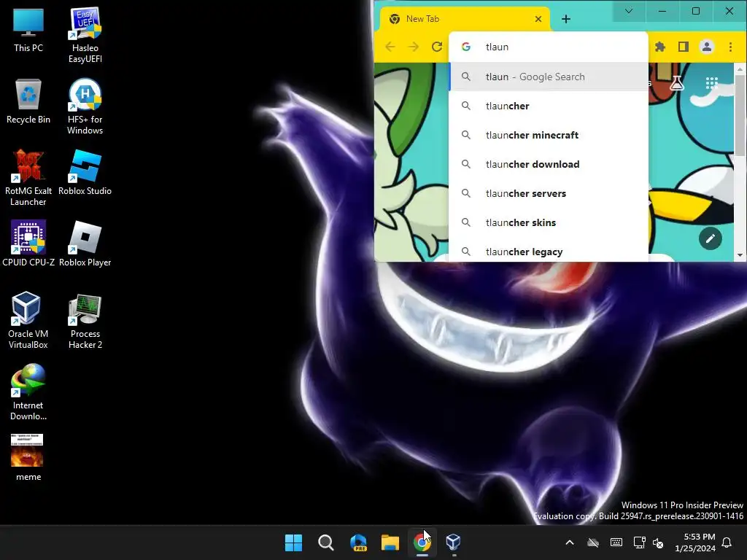The width and height of the screenshot is (747, 560).
Task: Open taskbar Search
Action: 326,542
